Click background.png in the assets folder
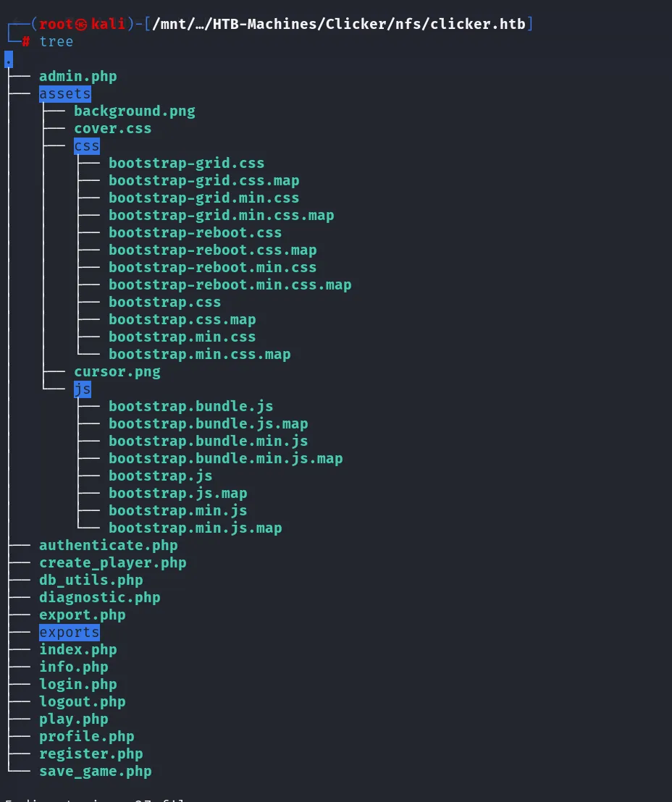The width and height of the screenshot is (672, 802). point(135,111)
